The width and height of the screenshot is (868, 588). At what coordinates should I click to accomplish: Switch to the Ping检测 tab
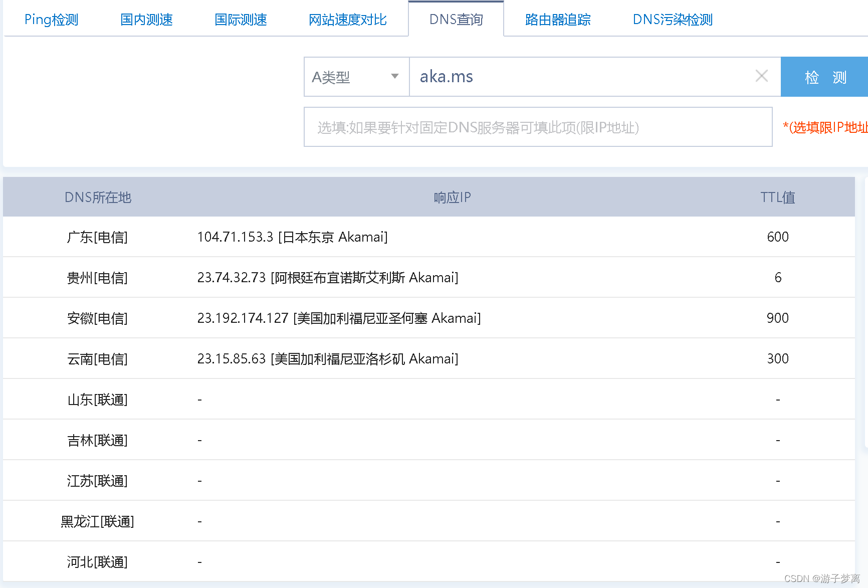52,20
